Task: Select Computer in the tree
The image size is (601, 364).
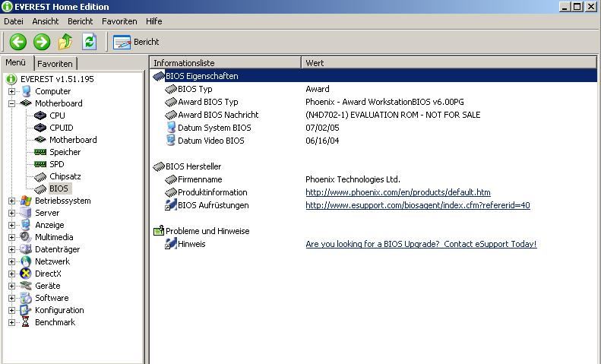Action: [x=53, y=91]
